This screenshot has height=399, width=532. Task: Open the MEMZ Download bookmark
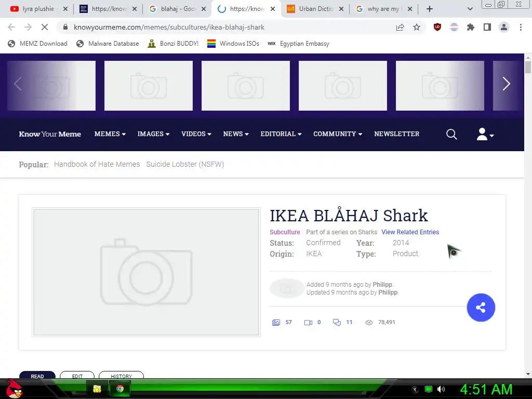(x=37, y=44)
